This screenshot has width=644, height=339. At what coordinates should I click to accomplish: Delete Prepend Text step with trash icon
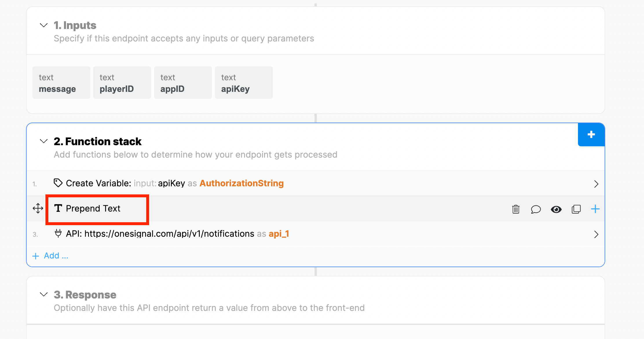516,209
